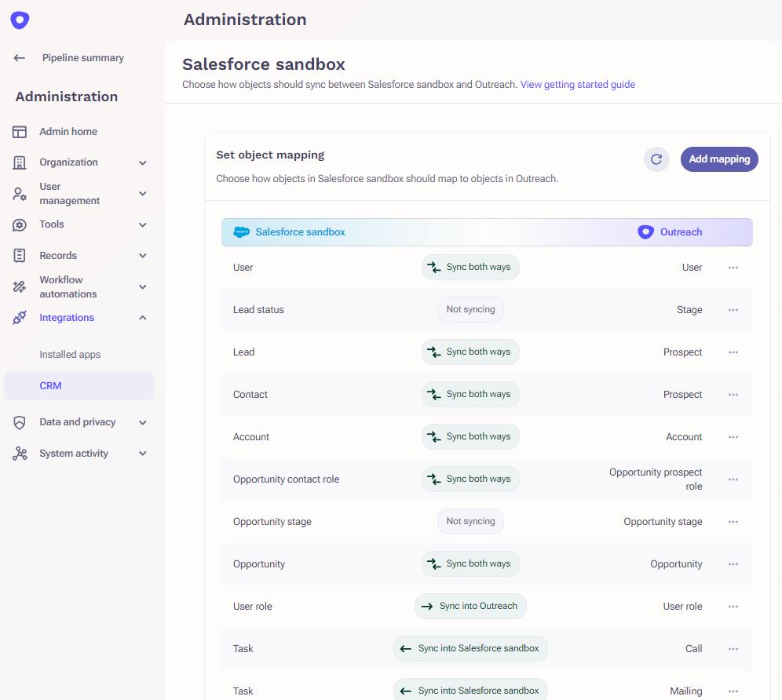Open more options for Lead row
The width and height of the screenshot is (782, 700).
click(733, 352)
